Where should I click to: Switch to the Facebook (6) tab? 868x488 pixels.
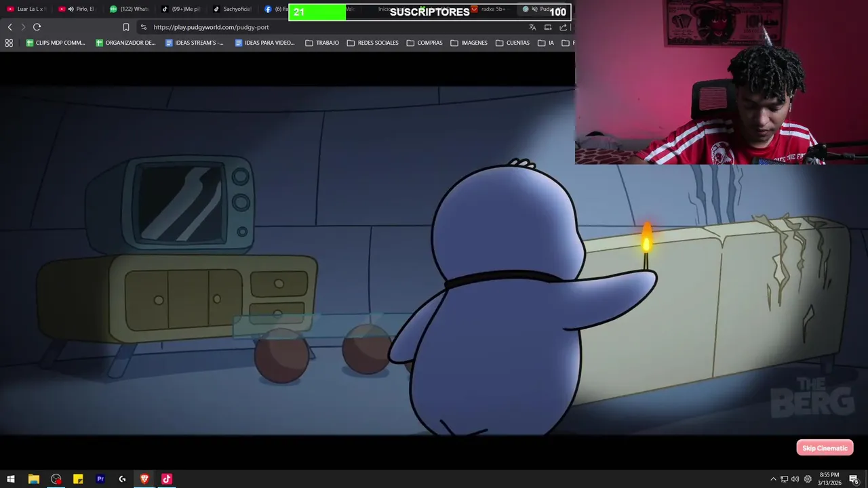pos(275,9)
